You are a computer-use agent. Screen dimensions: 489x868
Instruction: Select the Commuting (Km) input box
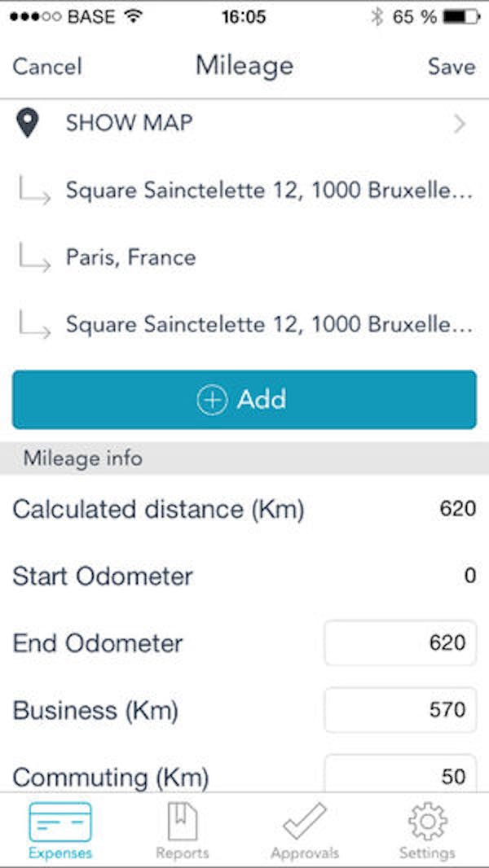[399, 774]
